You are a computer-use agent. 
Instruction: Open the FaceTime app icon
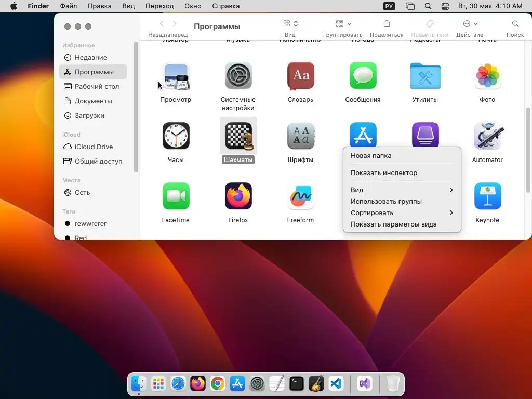click(x=176, y=196)
